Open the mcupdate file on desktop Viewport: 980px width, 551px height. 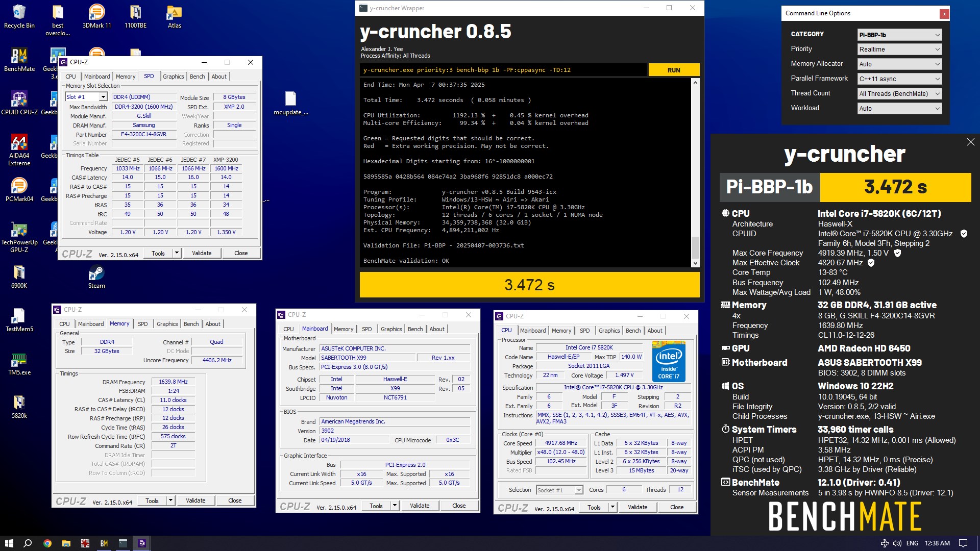[290, 103]
